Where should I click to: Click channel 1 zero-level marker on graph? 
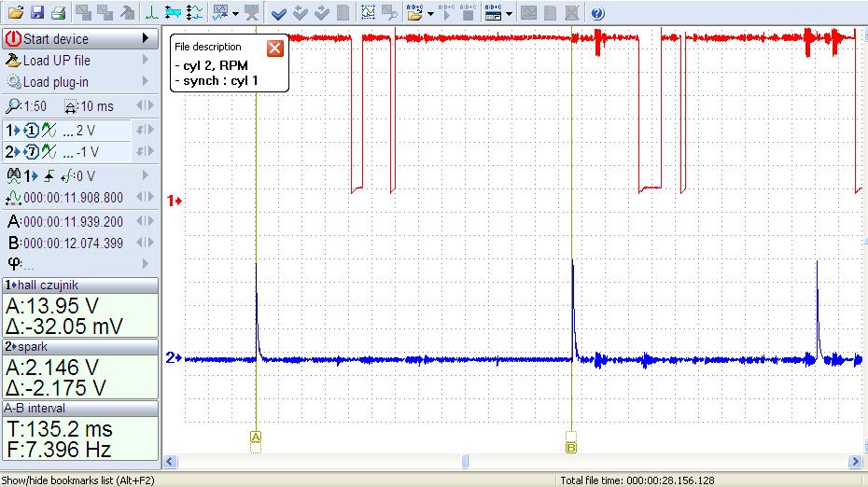click(175, 201)
